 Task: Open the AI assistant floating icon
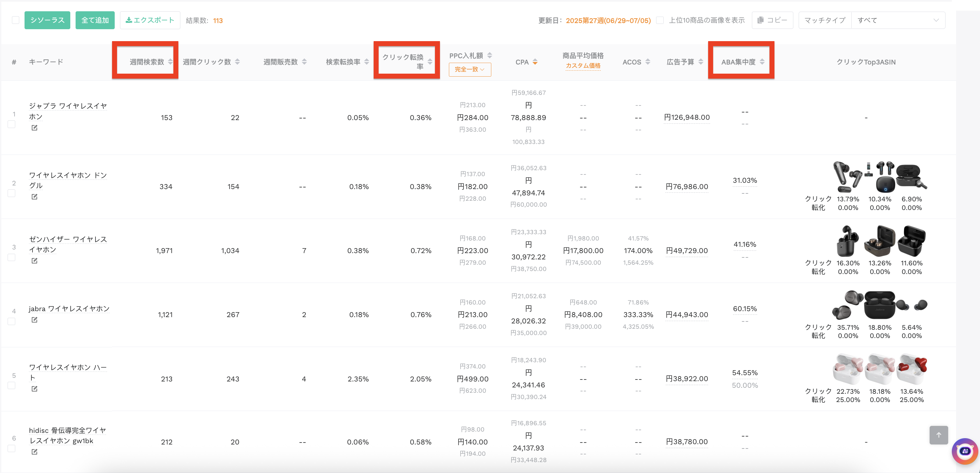click(965, 451)
